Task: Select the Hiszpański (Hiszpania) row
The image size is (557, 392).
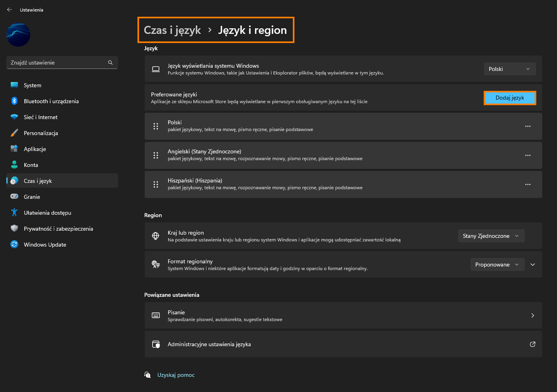Action: [343, 184]
